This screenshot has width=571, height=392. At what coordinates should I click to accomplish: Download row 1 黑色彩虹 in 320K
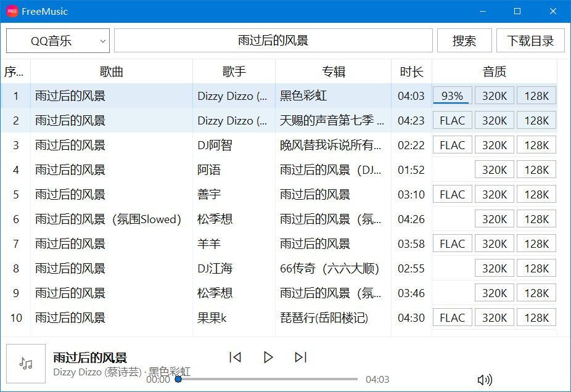tap(495, 96)
